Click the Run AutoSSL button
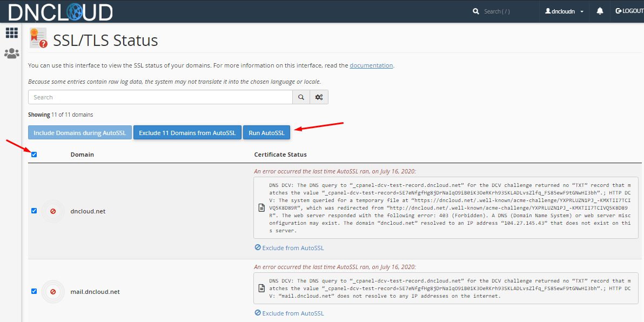The width and height of the screenshot is (644, 322). [266, 133]
